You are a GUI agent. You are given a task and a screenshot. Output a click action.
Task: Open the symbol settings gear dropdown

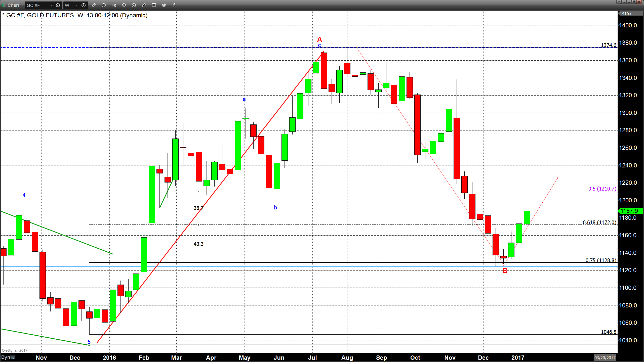pyautogui.click(x=58, y=5)
